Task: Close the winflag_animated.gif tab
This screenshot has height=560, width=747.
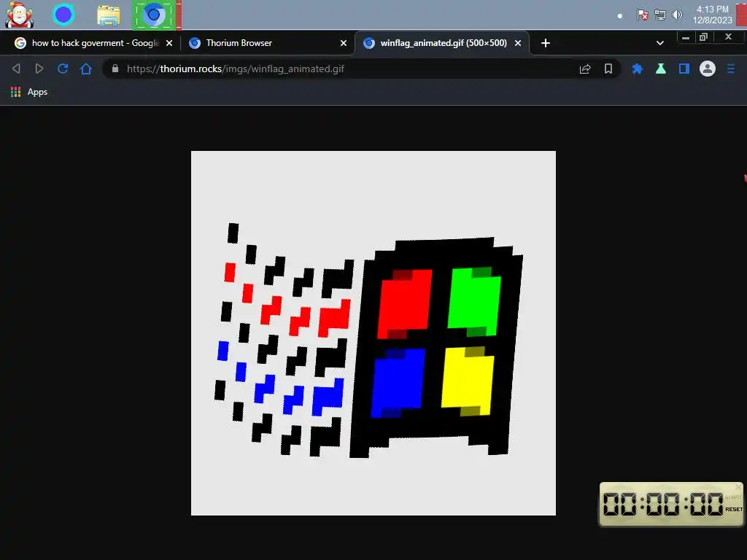Action: tap(518, 43)
